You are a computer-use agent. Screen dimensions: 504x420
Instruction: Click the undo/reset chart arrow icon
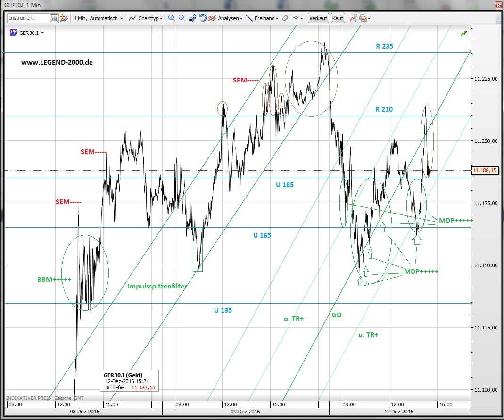[x=202, y=18]
